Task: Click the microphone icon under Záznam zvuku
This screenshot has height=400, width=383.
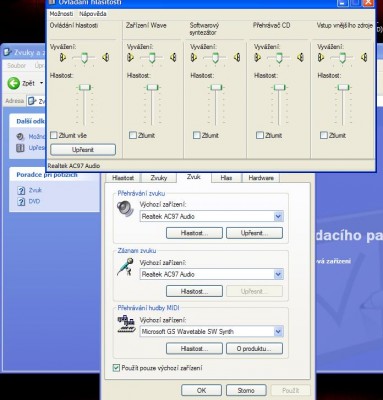Action: coord(125,267)
